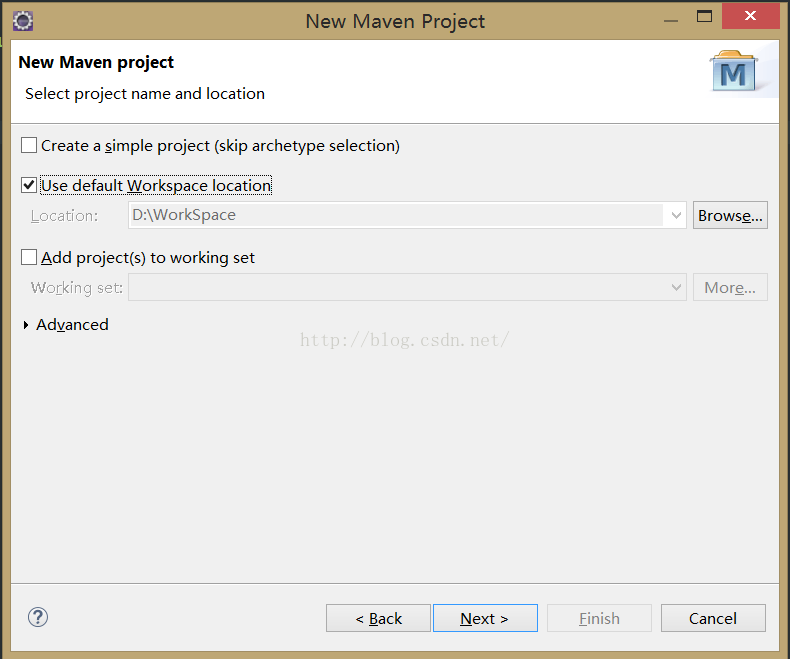Cancel the New Maven Project wizard
This screenshot has width=790, height=659.
tap(713, 618)
